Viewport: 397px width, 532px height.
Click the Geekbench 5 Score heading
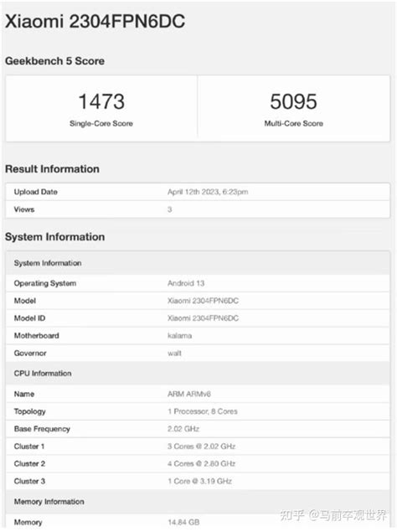(54, 61)
